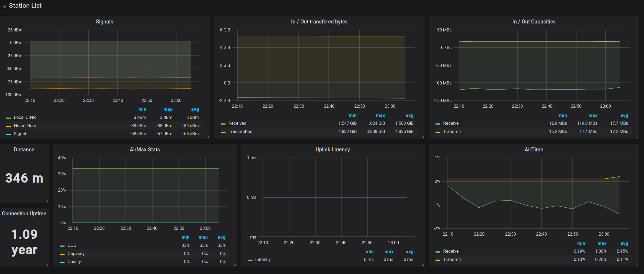Click the 346 m Distance value
This screenshot has height=274, width=644.
point(24,178)
